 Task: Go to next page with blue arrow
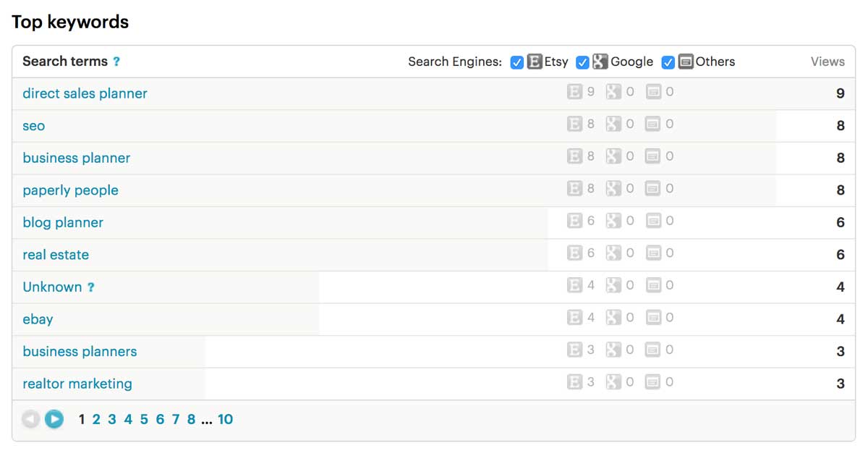[x=54, y=419]
